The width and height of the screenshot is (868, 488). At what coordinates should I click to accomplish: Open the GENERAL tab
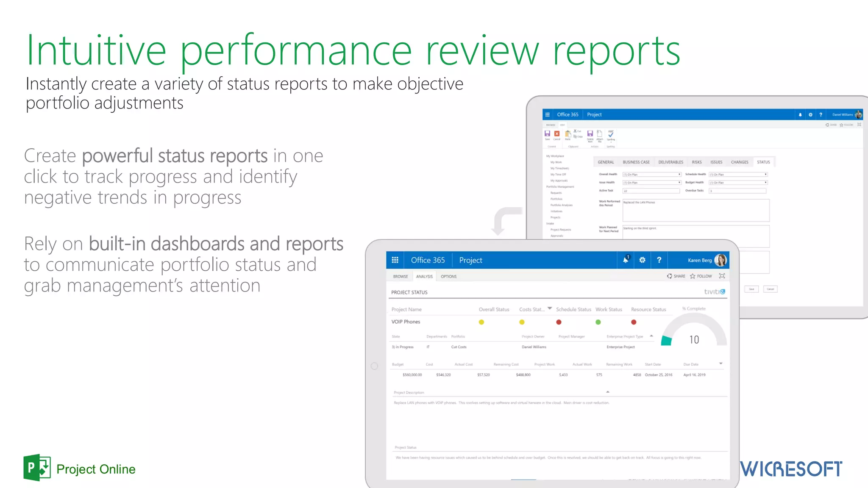[606, 162]
